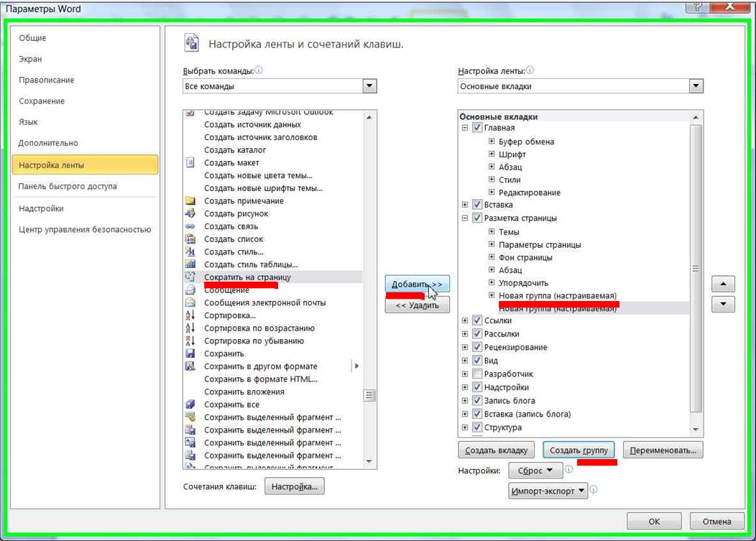Open the Импорт-экспорт dropdown button
This screenshot has height=541, width=756.
(548, 491)
